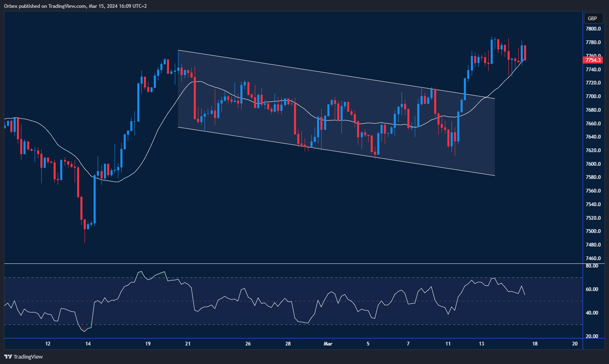Image resolution: width=609 pixels, height=364 pixels.
Task: Select the date label 18 on timeline
Action: pyautogui.click(x=535, y=343)
